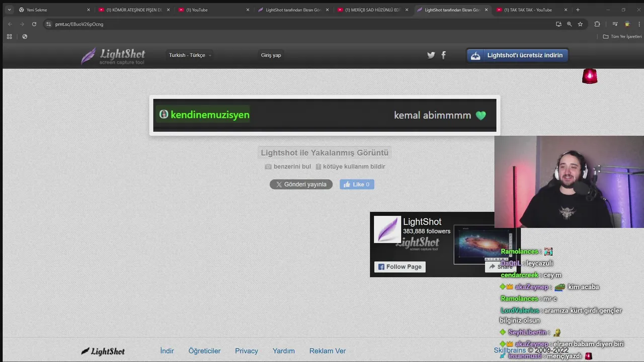Click the red siren alert icon

[590, 76]
